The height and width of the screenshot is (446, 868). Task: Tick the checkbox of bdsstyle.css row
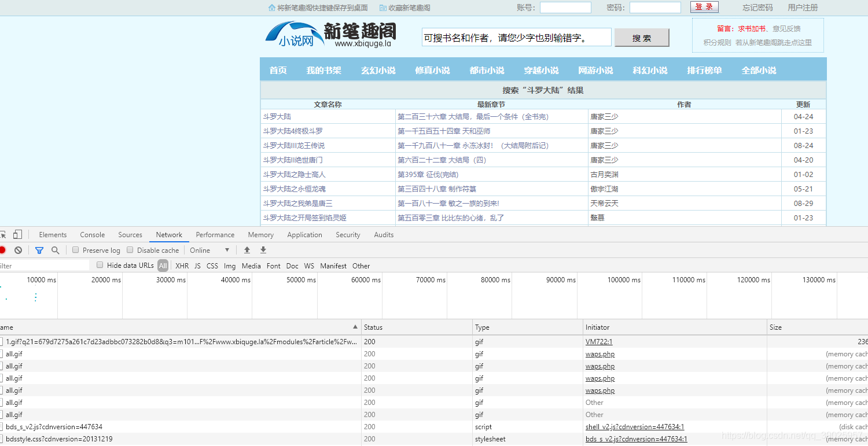click(1, 438)
